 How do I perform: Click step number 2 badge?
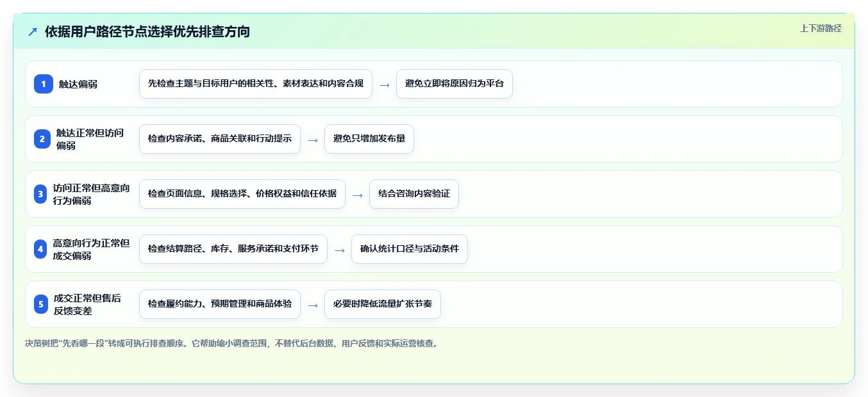tap(42, 139)
